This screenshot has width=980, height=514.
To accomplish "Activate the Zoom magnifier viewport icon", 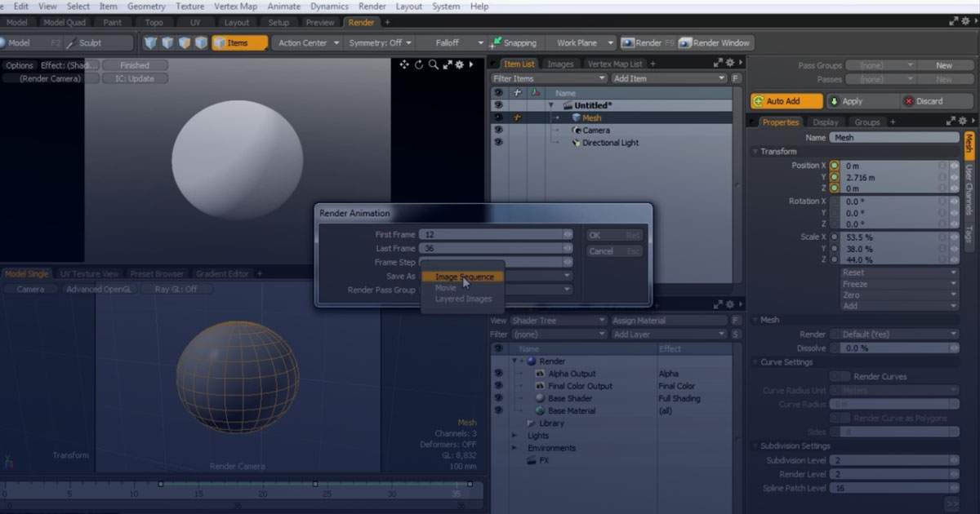I will [x=434, y=64].
